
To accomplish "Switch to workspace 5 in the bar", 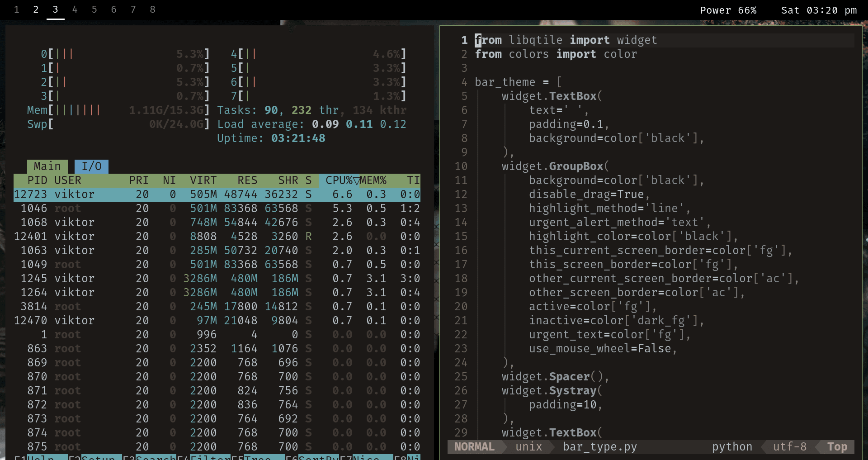I will [x=94, y=9].
